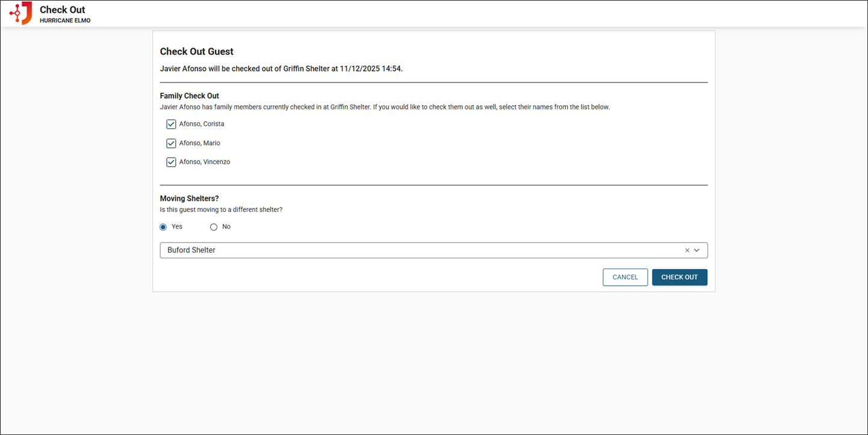Open the Buford Shelter combo box field
This screenshot has height=435, width=868.
[421, 250]
